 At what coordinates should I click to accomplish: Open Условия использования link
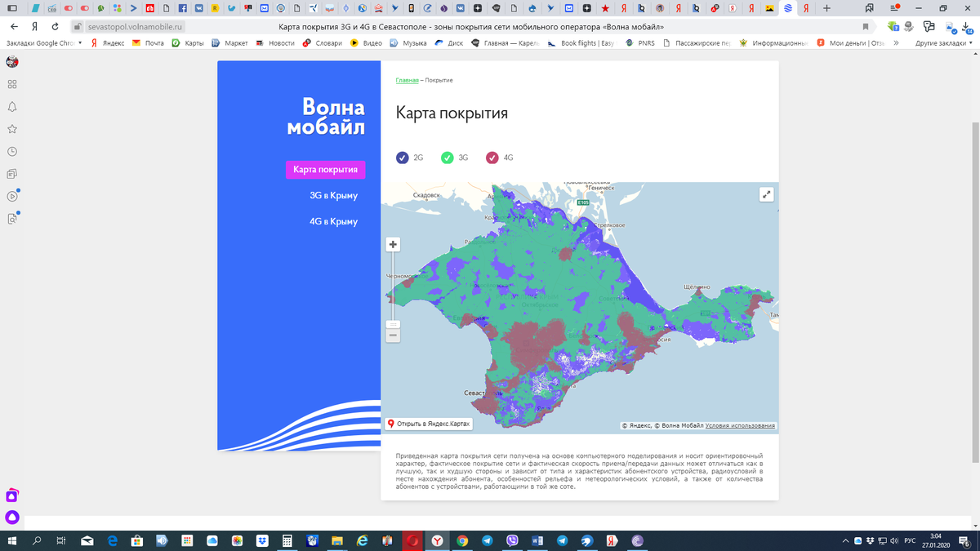pos(740,426)
